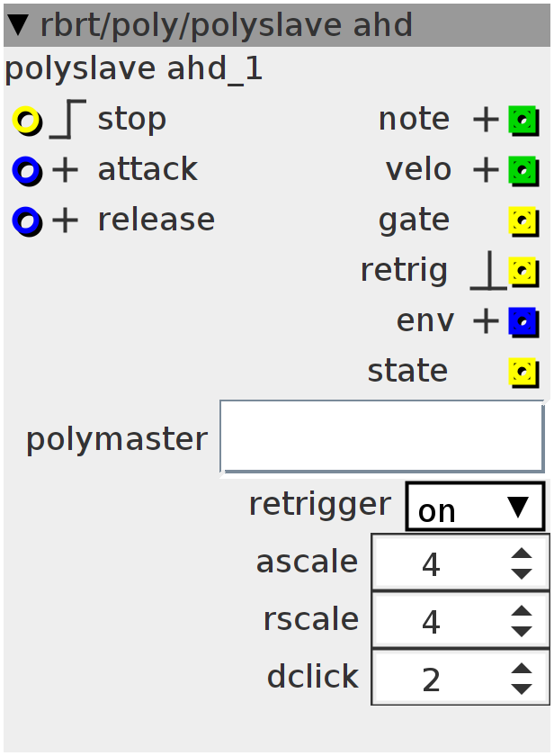This screenshot has width=554, height=756.
Task: Collapse the rbrt/poly/polyslave ahd header triangle
Action: (19, 25)
